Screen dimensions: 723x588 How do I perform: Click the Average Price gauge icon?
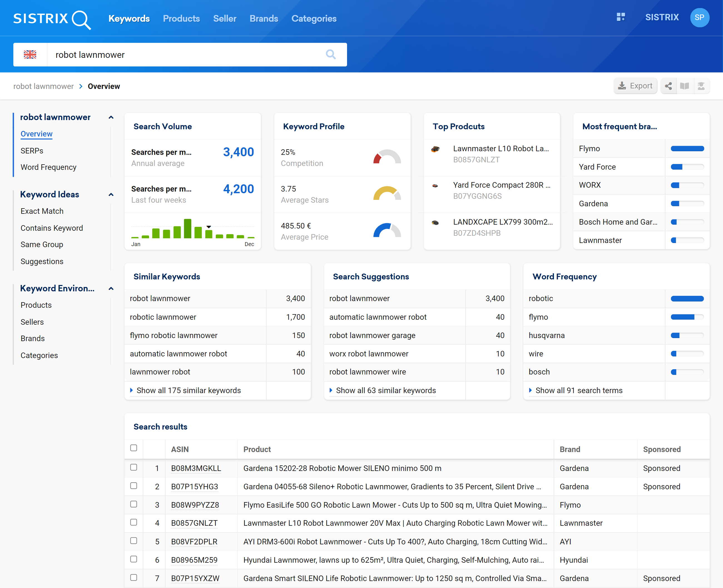tap(387, 230)
